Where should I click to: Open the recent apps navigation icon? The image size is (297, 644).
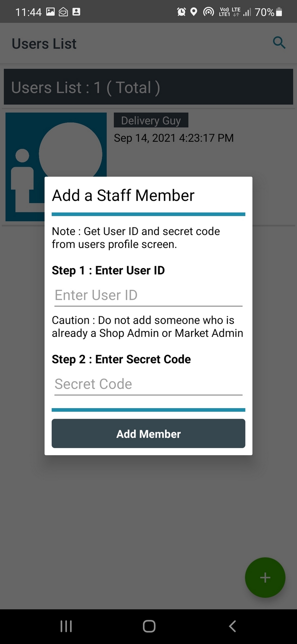pyautogui.click(x=66, y=626)
